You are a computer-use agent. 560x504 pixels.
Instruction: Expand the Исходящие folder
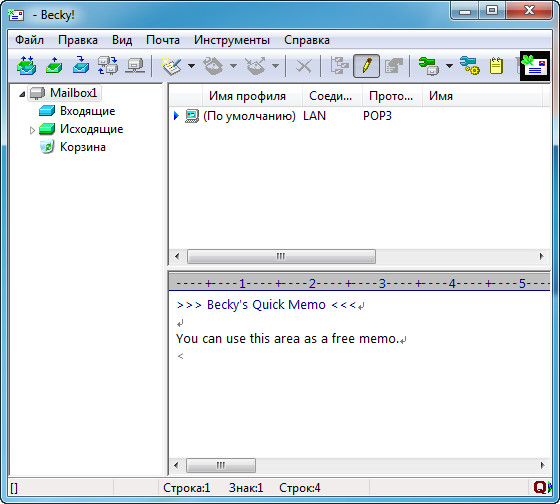point(32,130)
